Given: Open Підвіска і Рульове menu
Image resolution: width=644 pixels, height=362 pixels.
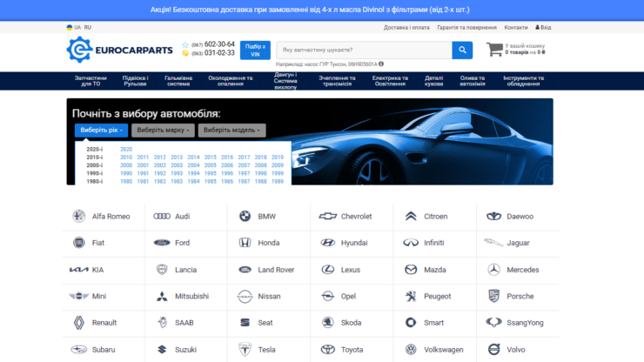Looking at the screenshot, I should point(135,81).
